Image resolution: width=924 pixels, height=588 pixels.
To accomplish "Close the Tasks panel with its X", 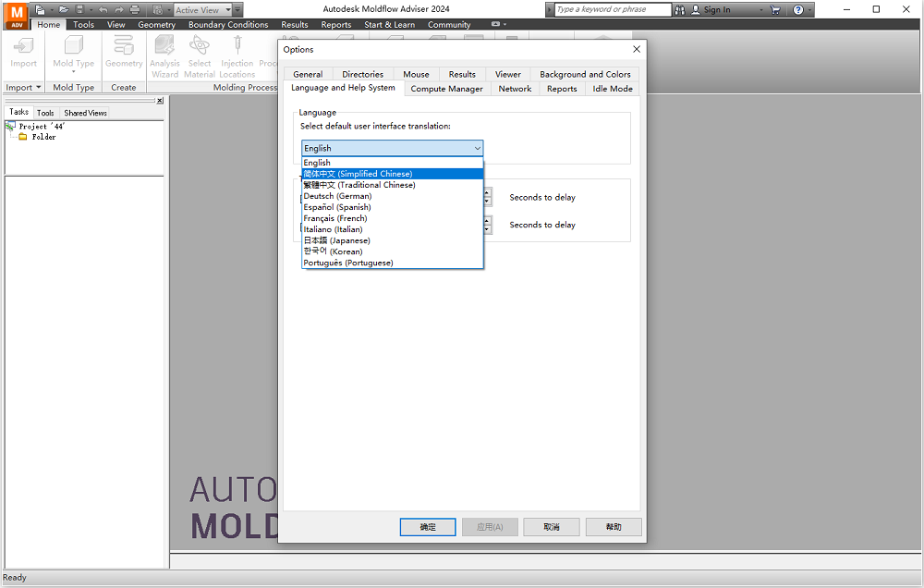I will tap(160, 101).
